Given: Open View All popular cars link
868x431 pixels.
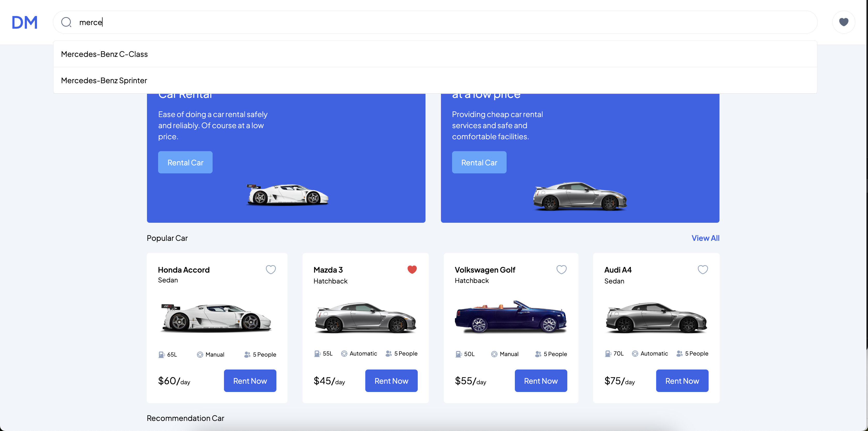Looking at the screenshot, I should [705, 238].
